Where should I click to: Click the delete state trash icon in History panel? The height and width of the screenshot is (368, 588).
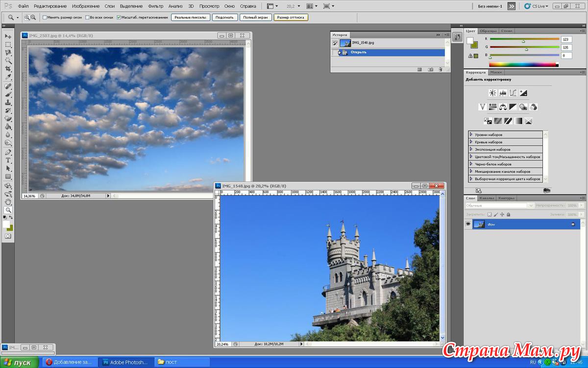(x=441, y=70)
